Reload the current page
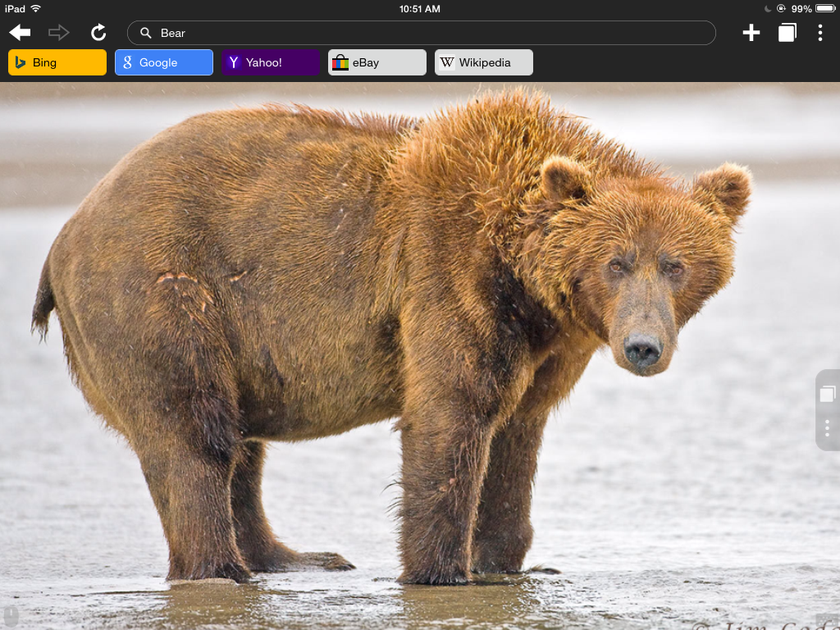 click(x=98, y=33)
